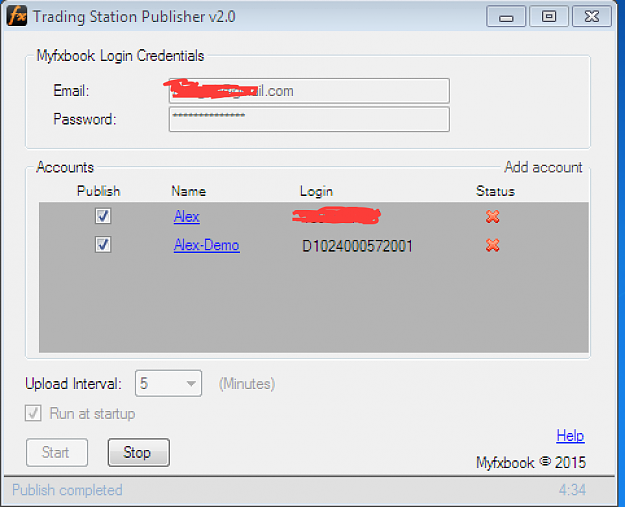Select login text D1024000572001
625x507 pixels.
tap(357, 246)
